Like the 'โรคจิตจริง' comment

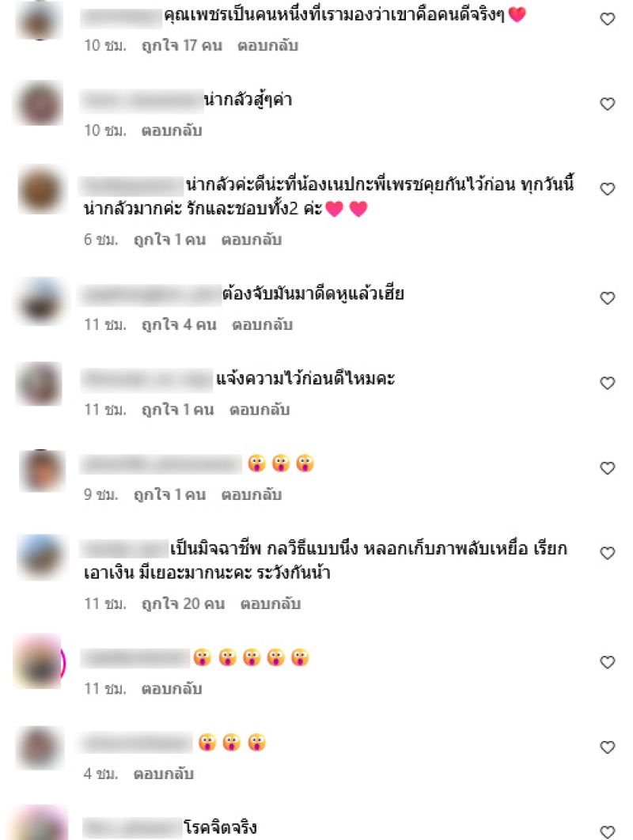pos(607,832)
